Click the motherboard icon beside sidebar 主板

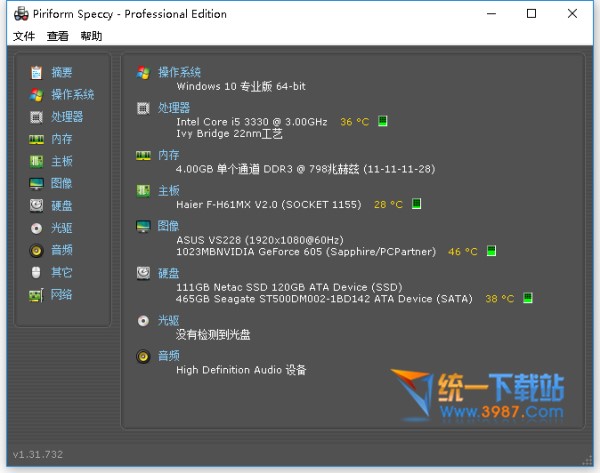[x=36, y=161]
